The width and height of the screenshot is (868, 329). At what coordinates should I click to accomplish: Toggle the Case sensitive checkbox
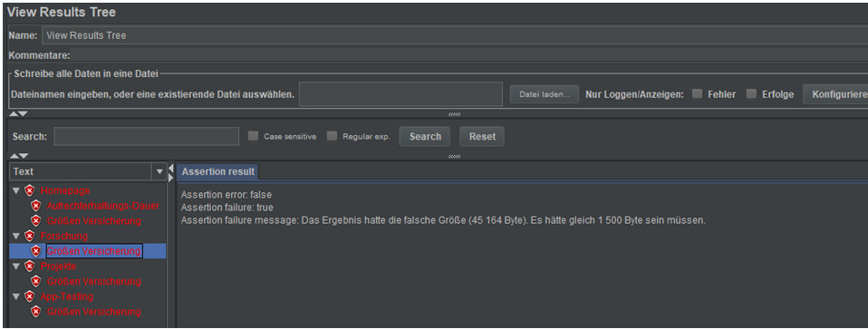point(253,136)
